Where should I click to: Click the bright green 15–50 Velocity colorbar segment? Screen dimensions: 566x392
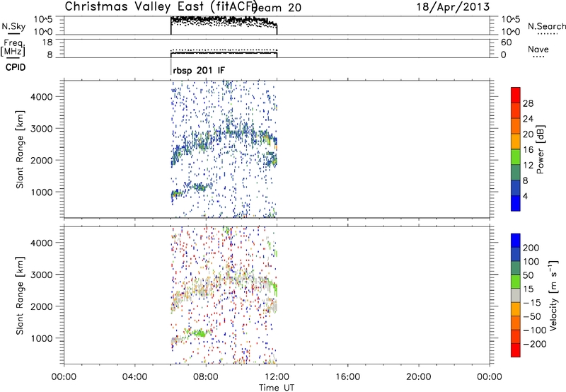pyautogui.click(x=516, y=282)
